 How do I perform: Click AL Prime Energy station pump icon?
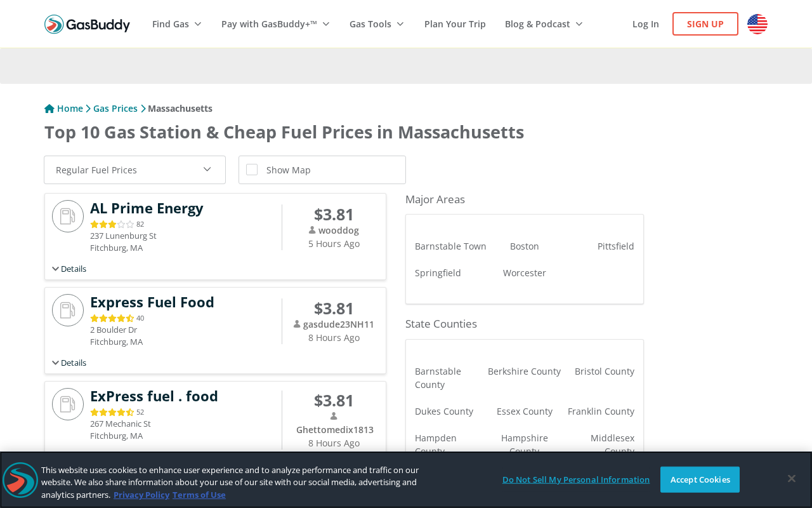[x=68, y=217]
